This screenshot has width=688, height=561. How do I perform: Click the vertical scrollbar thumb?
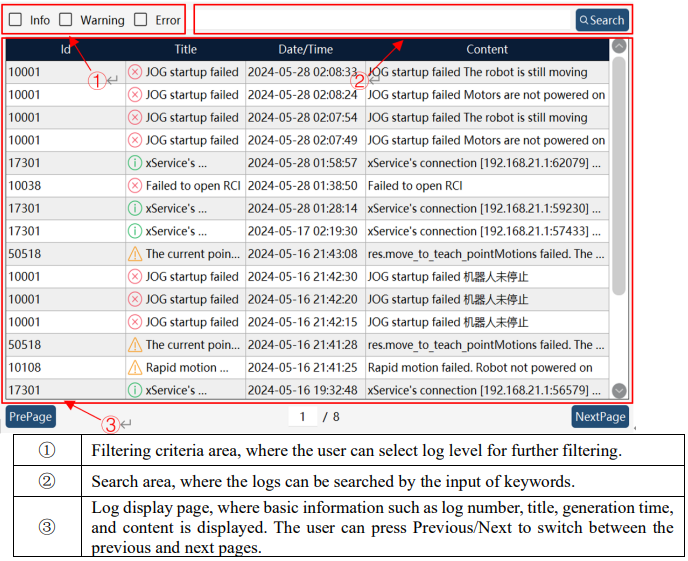[x=619, y=176]
